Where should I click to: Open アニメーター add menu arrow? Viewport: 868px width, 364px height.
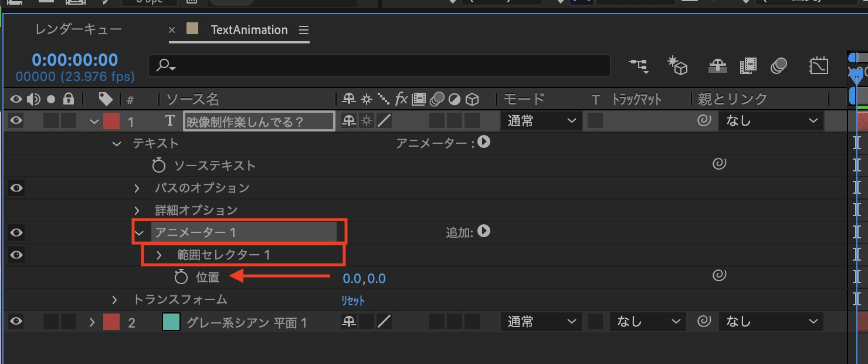coord(484,141)
